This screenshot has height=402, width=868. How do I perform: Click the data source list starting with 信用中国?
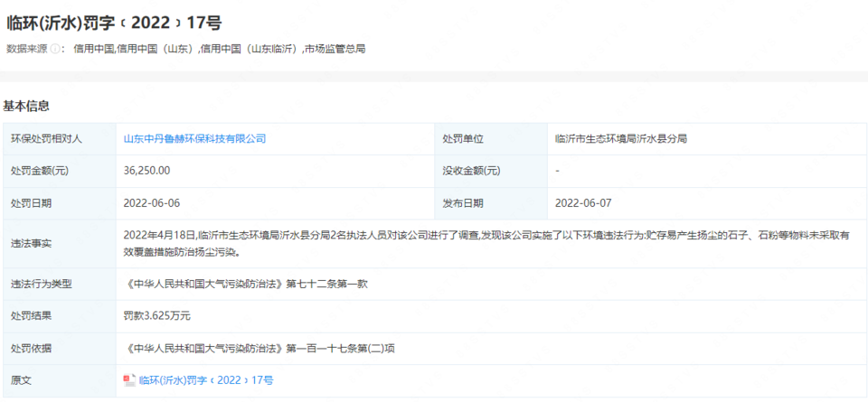tap(219, 49)
